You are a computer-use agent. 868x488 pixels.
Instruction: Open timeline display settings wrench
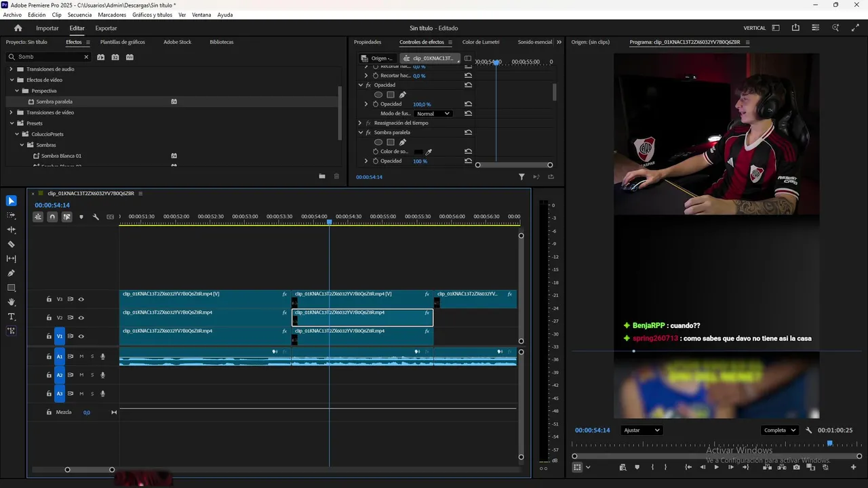96,217
